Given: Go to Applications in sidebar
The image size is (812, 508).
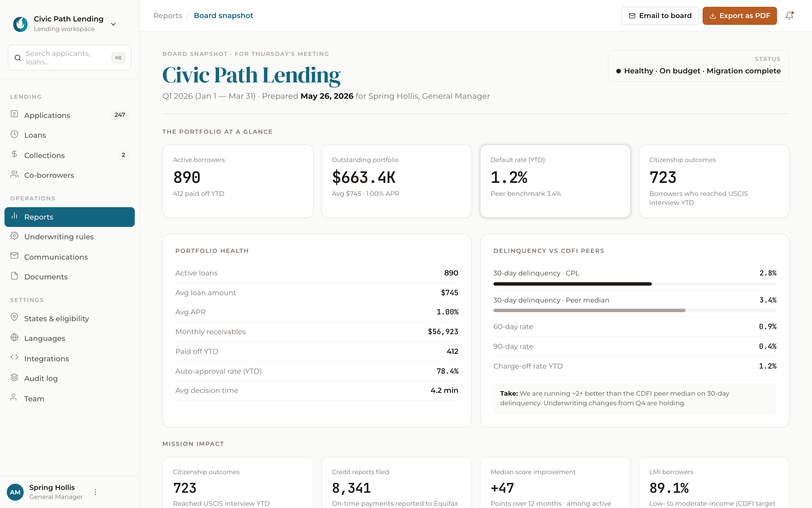Looking at the screenshot, I should (x=69, y=115).
